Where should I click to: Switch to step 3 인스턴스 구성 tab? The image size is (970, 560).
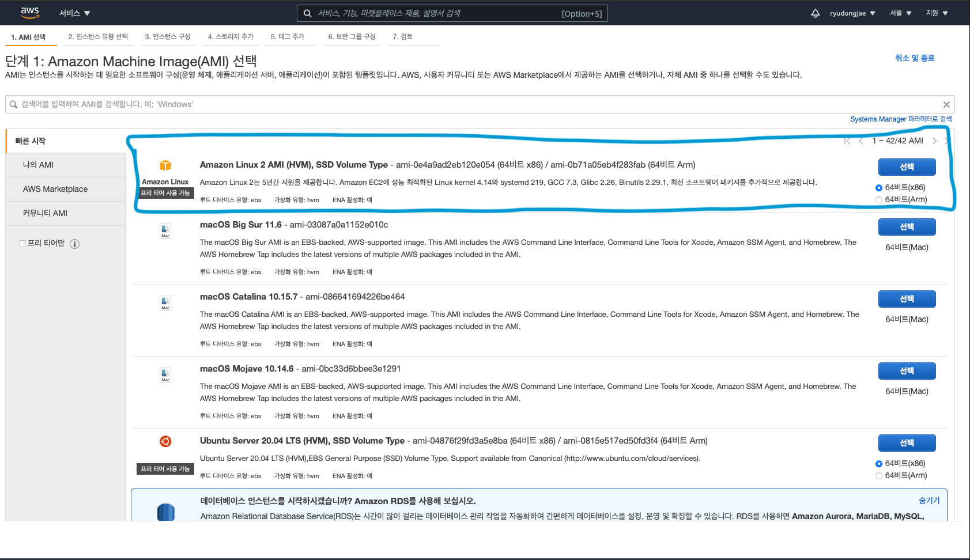(168, 37)
